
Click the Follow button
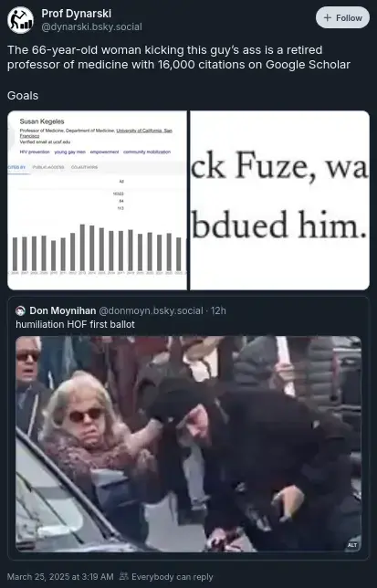pyautogui.click(x=342, y=17)
